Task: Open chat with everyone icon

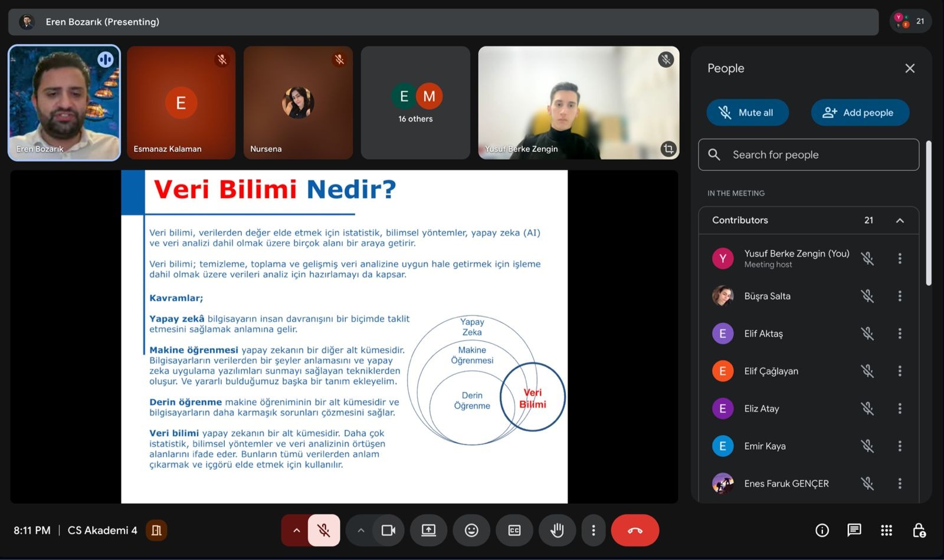Action: tap(854, 531)
